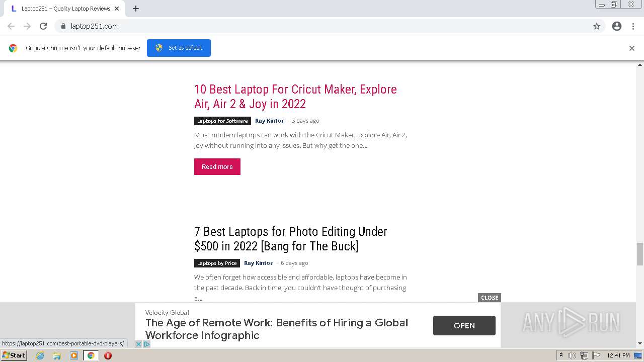Screen dimensions: 644x362
Task: Click the page scrollbar up arrow
Action: point(640,65)
